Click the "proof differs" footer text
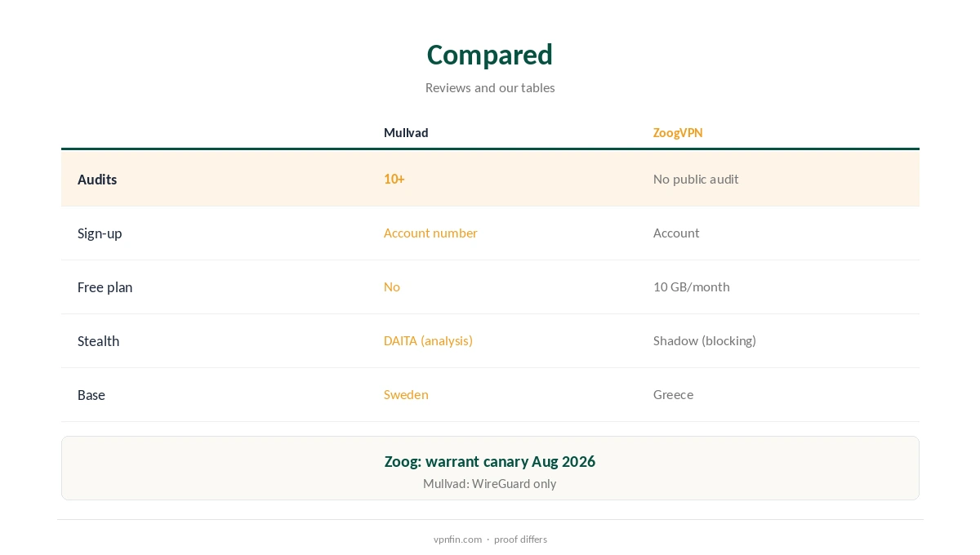The image size is (980, 555). (520, 539)
